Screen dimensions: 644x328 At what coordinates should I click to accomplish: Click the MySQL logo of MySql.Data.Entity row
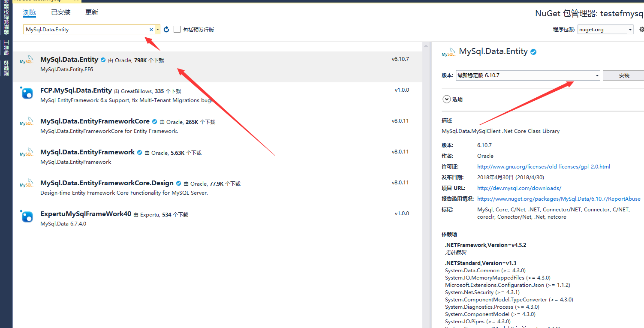pyautogui.click(x=27, y=60)
